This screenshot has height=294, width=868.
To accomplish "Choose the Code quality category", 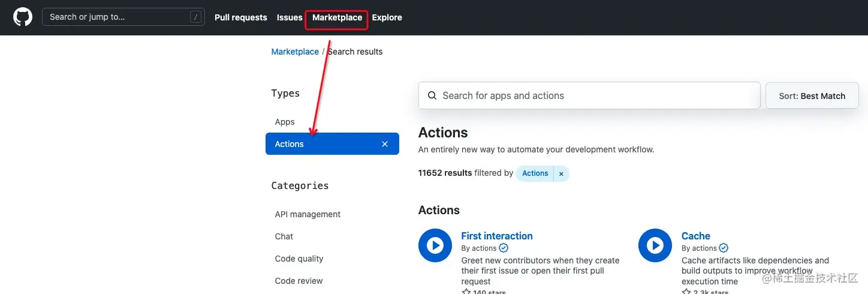I will tap(299, 259).
